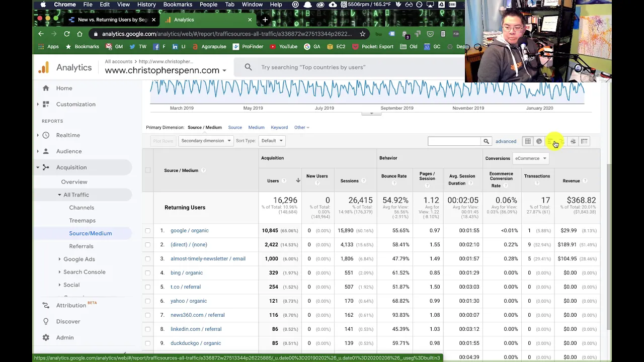Collapse the All Traffic tree
The width and height of the screenshot is (644, 362).
tap(59, 195)
